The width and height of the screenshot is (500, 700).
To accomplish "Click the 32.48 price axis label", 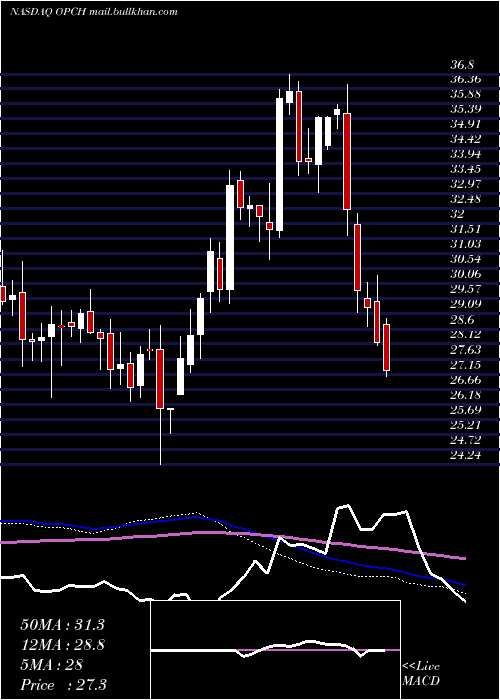I will pos(466,200).
